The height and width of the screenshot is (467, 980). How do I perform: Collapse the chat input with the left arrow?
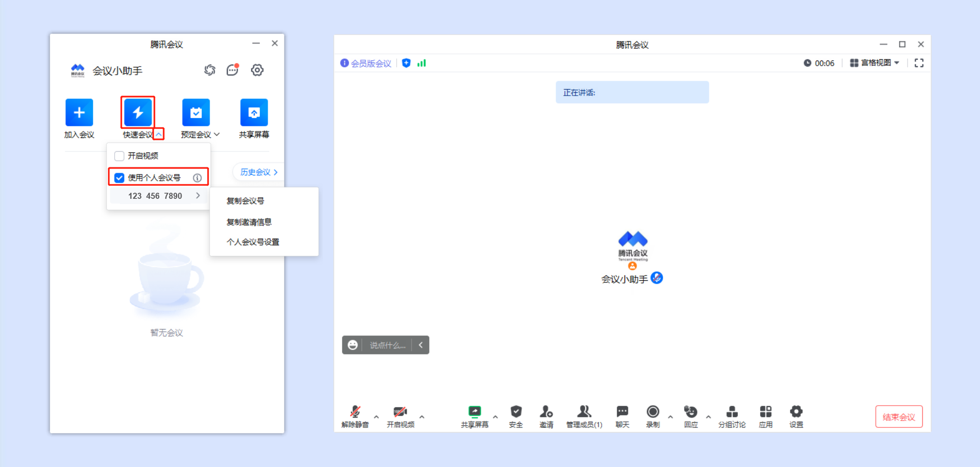tap(421, 345)
